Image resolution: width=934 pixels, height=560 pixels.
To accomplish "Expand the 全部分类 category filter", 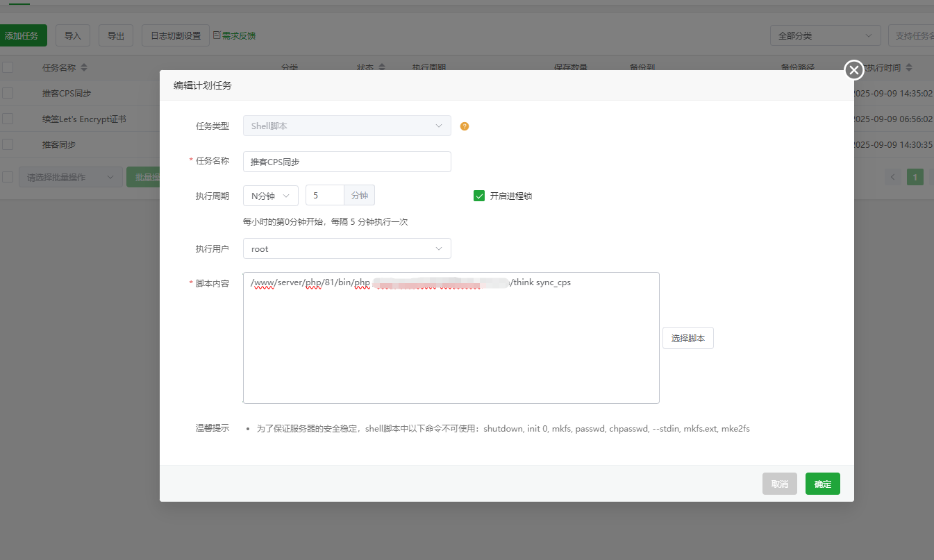I will 824,35.
